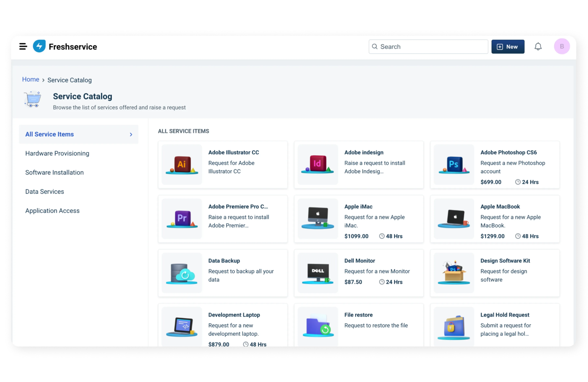This screenshot has height=382, width=588.
Task: Select All Service Items category
Action: point(79,134)
